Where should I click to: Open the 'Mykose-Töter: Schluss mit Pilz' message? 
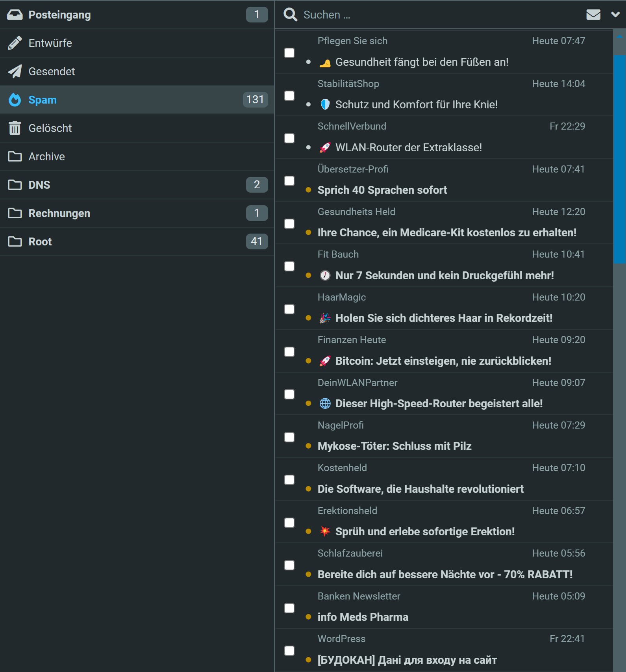point(394,446)
